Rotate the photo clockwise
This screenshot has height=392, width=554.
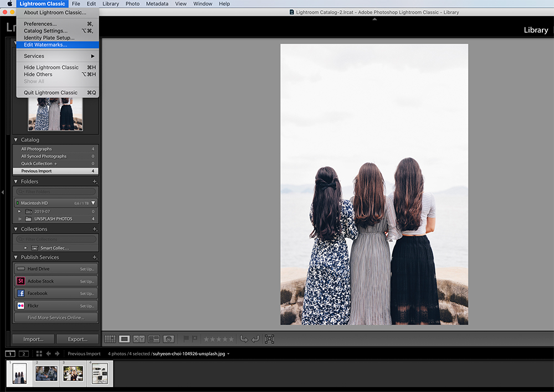pyautogui.click(x=255, y=339)
